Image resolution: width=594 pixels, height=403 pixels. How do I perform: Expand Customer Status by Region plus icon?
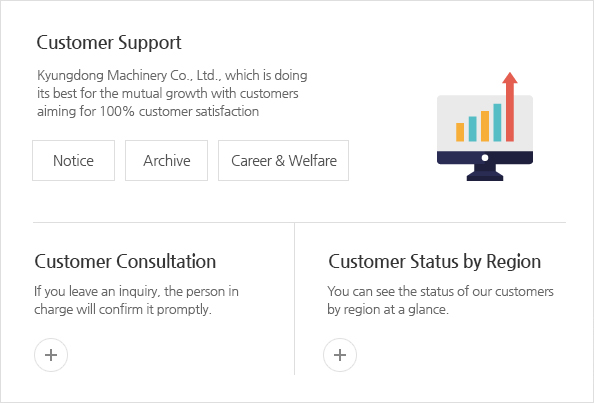340,355
